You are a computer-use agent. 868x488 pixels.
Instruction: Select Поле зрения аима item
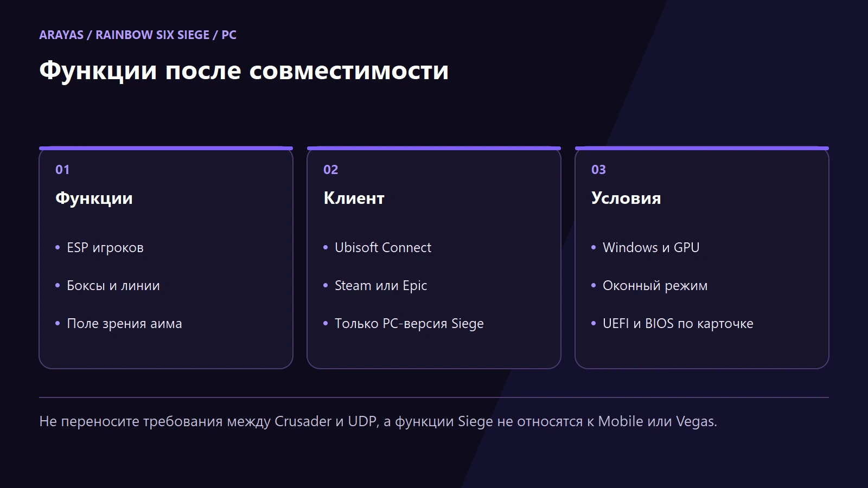(x=124, y=324)
